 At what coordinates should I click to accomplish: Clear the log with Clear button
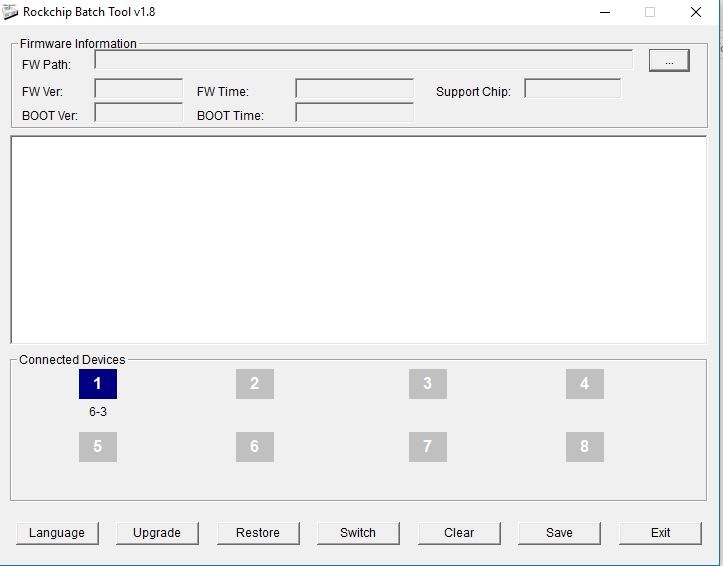[459, 533]
